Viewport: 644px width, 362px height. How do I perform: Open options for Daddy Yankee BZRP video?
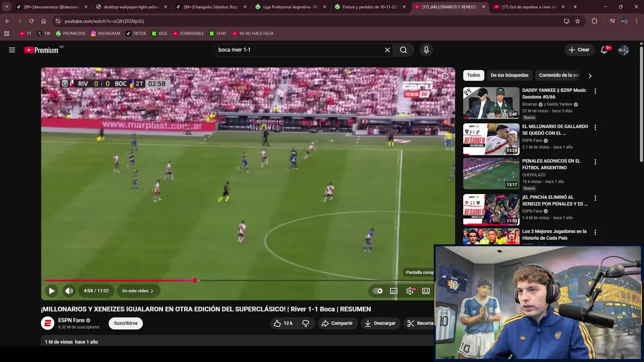point(595,92)
